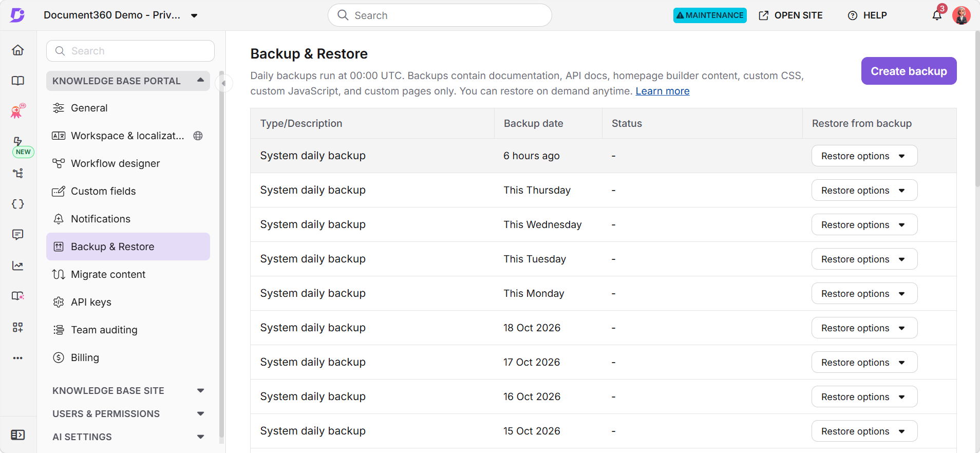Screen dimensions: 980x453
Task: Open the Feedback manager chat icon
Action: point(18,235)
